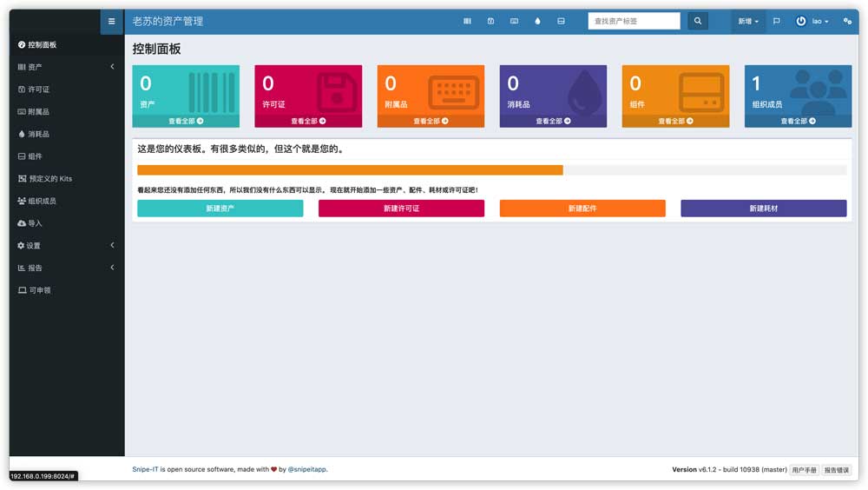Toggle the sidebar hamburger menu
The height and width of the screenshot is (490, 868).
point(111,22)
